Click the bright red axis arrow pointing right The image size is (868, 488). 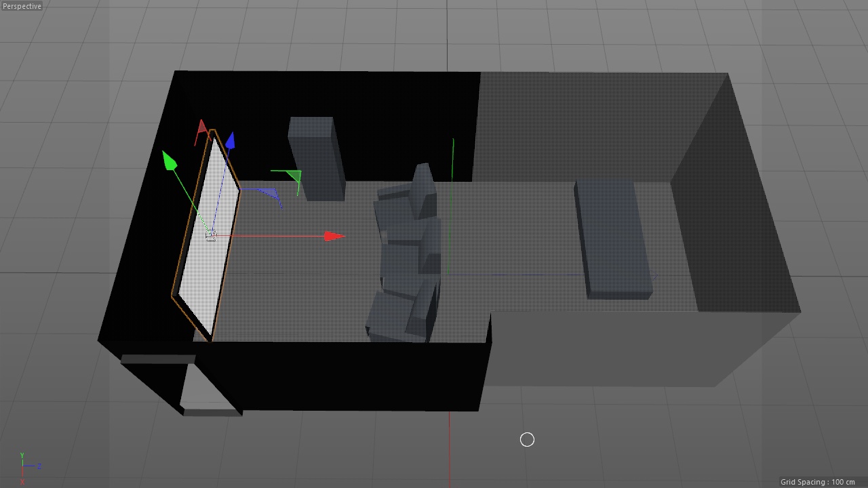click(x=334, y=236)
